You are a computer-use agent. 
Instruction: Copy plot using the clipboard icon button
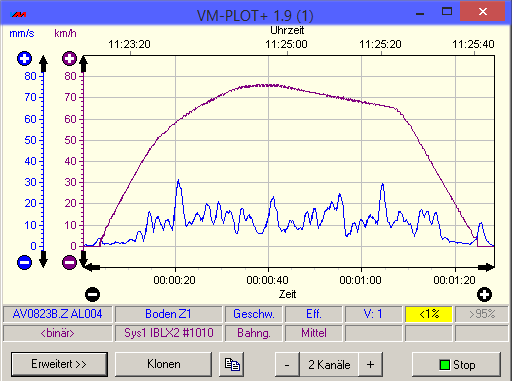tap(232, 364)
